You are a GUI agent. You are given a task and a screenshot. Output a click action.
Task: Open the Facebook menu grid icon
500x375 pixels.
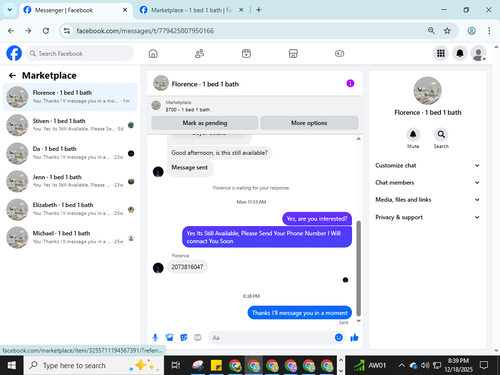coord(441,53)
